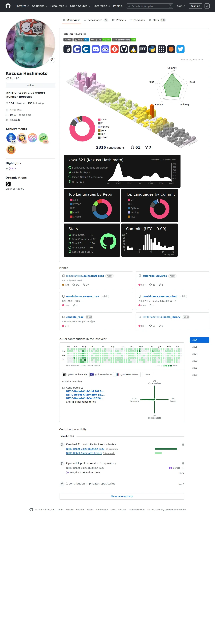Click the Pair Extraordinaire pea pod badge

[x=43, y=138]
